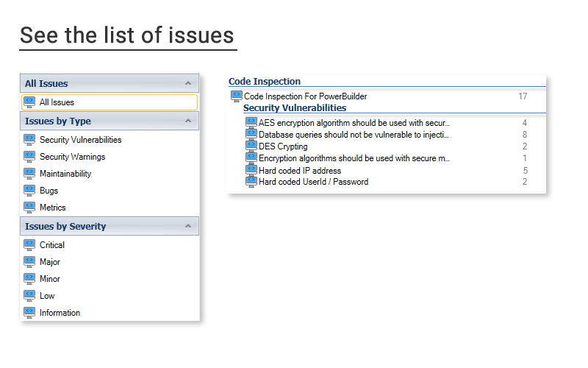The image size is (588, 368).
Task: Click the Metrics item icon
Action: [29, 207]
